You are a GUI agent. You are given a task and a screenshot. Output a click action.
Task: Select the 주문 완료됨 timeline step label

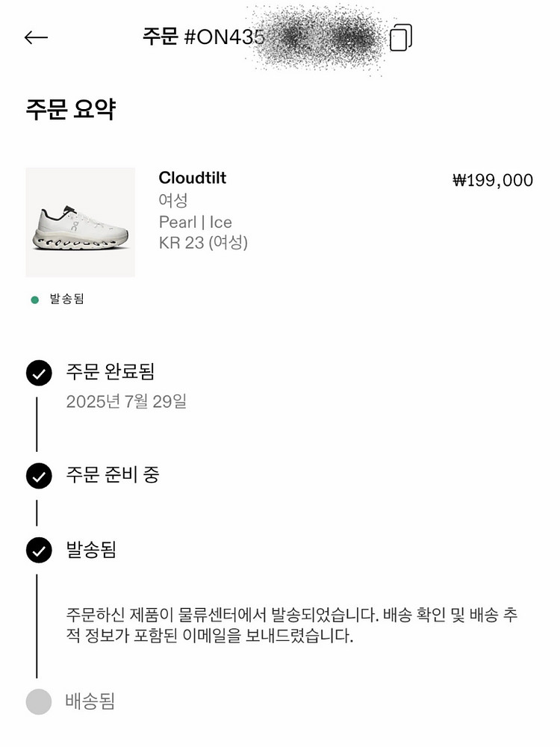click(110, 371)
